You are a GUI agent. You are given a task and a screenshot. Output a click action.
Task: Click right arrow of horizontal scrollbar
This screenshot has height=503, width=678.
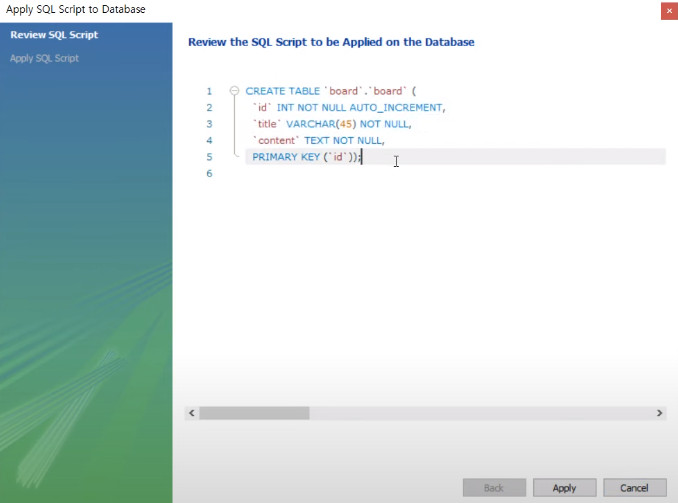pos(659,413)
